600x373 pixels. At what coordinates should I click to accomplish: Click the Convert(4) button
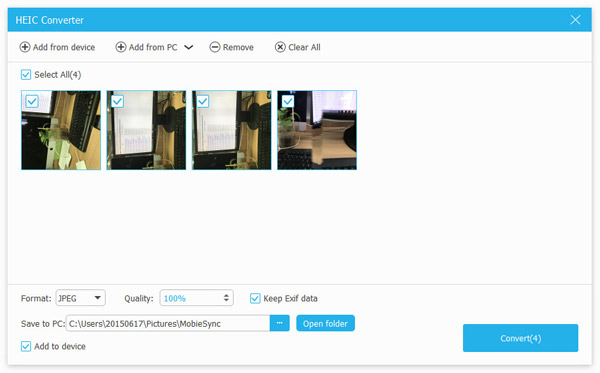coord(520,338)
